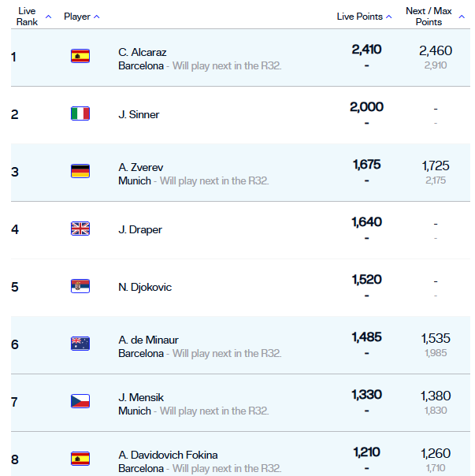Click Italy flag beside J. Sinner
Image resolution: width=475 pixels, height=476 pixels.
pyautogui.click(x=80, y=113)
